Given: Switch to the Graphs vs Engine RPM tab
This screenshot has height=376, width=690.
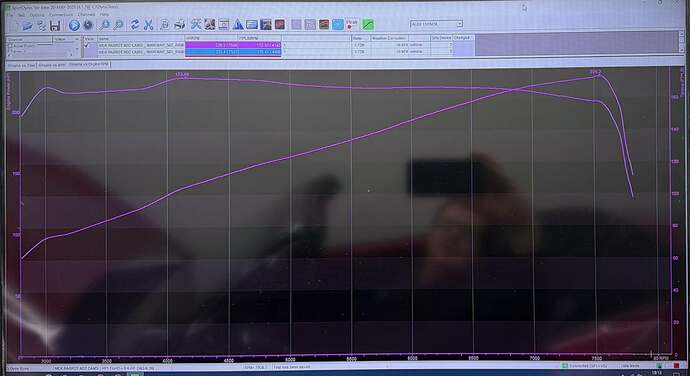Looking at the screenshot, I should click(89, 65).
